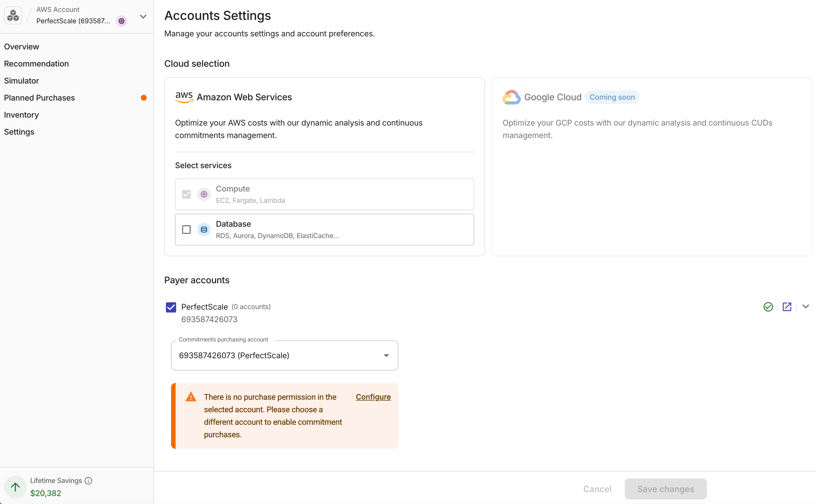The image size is (816, 504).
Task: Select the Database service card label
Action: (x=233, y=224)
